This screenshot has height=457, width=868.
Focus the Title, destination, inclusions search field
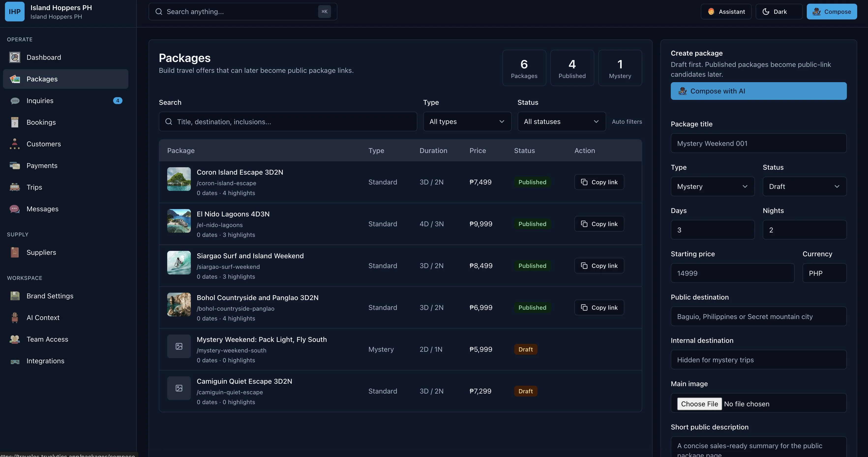click(288, 121)
